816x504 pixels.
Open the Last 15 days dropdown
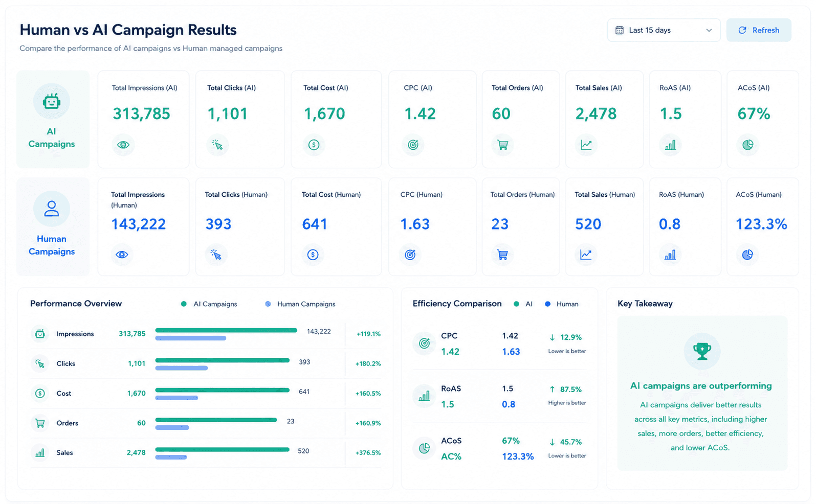click(x=664, y=30)
